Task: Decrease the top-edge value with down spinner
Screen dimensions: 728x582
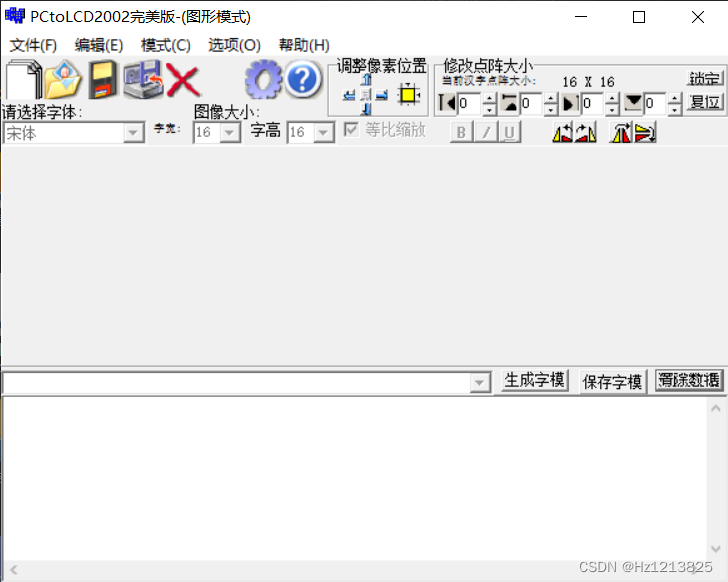Action: tap(550, 110)
